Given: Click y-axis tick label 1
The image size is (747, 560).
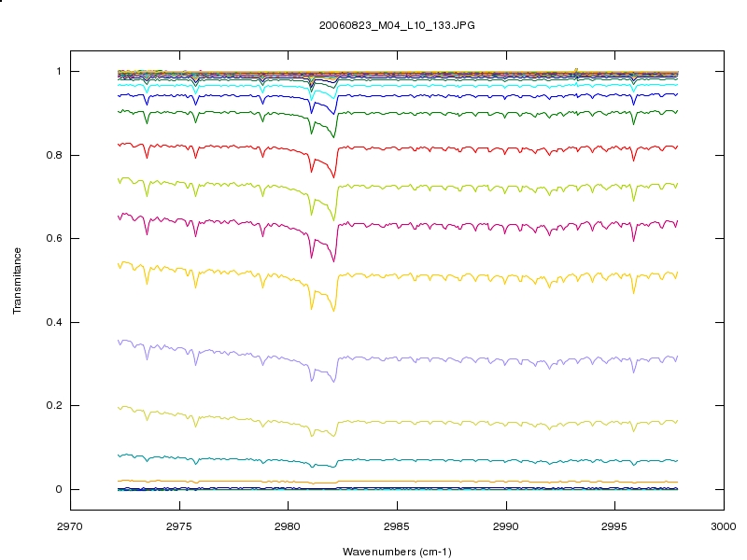Looking at the screenshot, I should (59, 72).
